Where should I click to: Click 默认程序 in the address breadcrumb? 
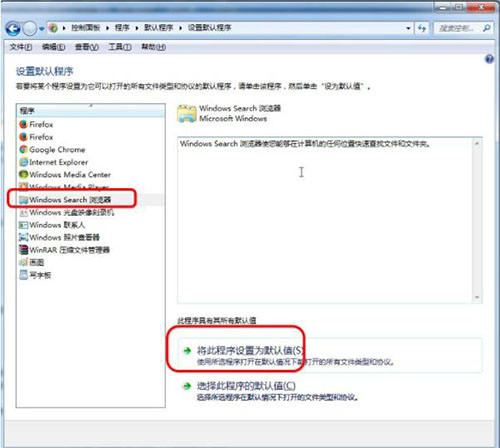(158, 28)
